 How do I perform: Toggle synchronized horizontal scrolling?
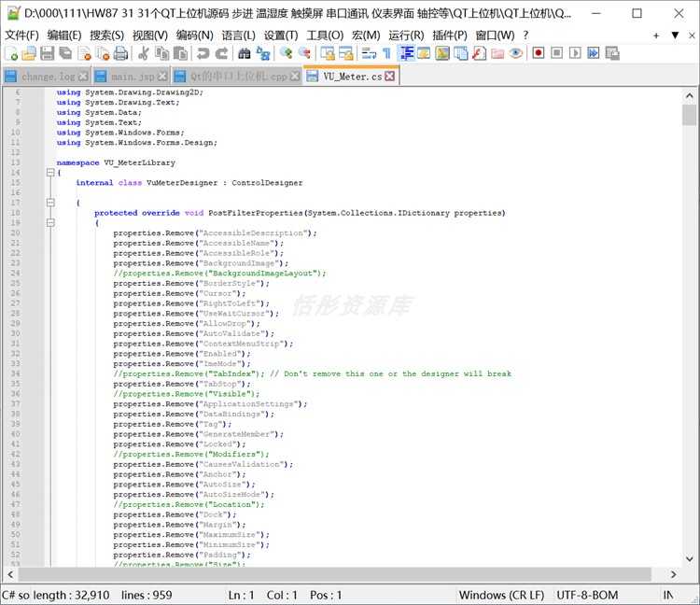tap(346, 53)
